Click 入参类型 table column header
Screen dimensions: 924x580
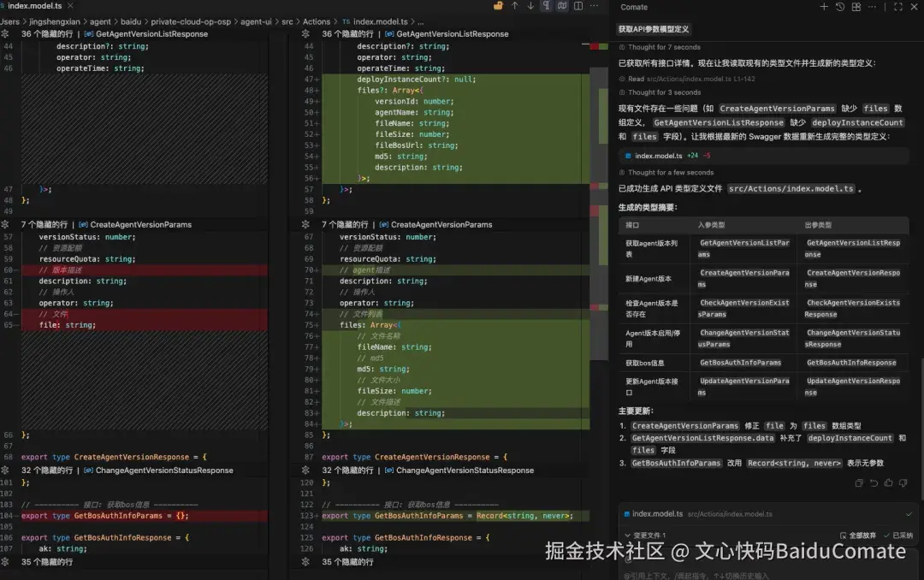(711, 225)
